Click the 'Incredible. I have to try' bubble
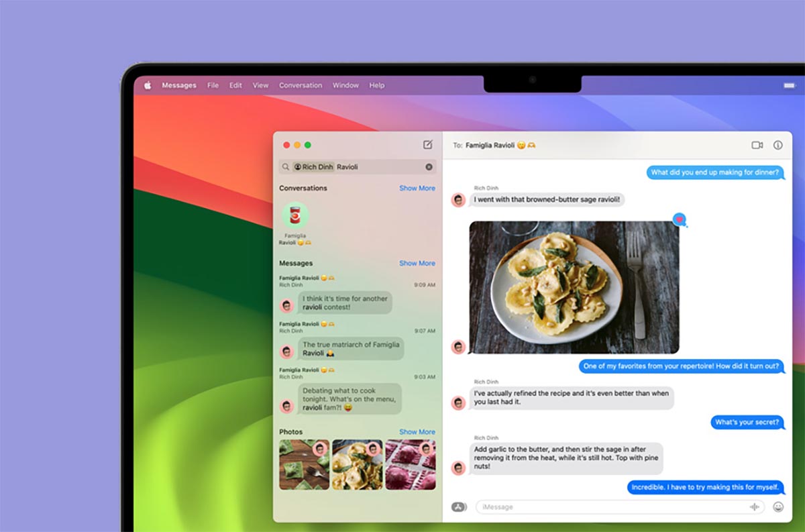The width and height of the screenshot is (805, 532). pyautogui.click(x=706, y=487)
